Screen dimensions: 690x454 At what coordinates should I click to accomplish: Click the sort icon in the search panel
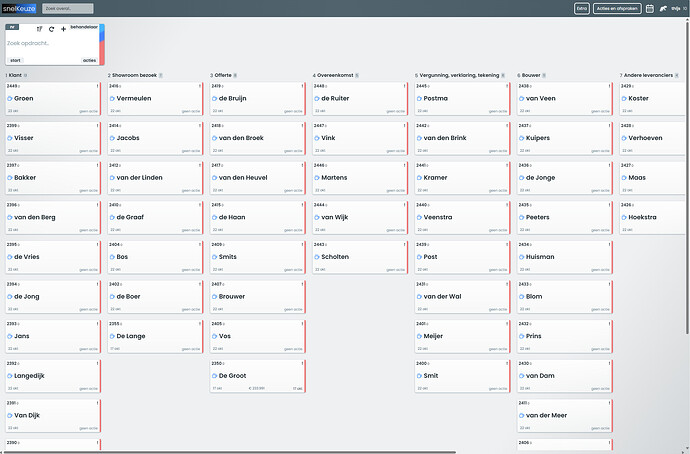tap(39, 29)
